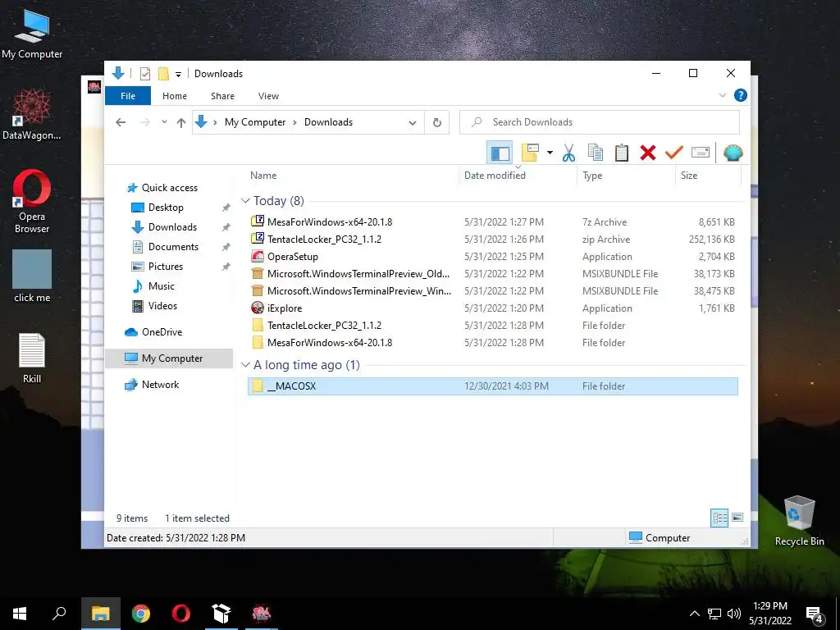The height and width of the screenshot is (630, 840).
Task: Open Chrome from the taskbar
Action: (141, 614)
